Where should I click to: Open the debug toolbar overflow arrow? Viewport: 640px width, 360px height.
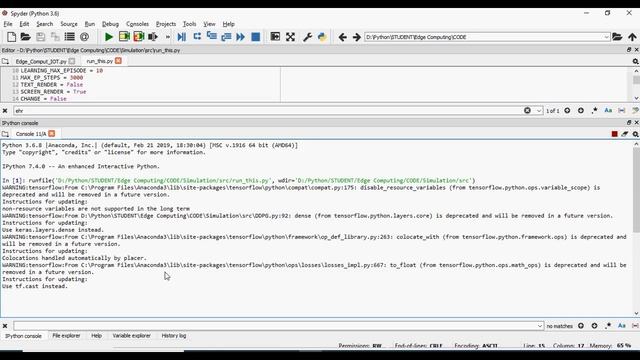coord(167,37)
